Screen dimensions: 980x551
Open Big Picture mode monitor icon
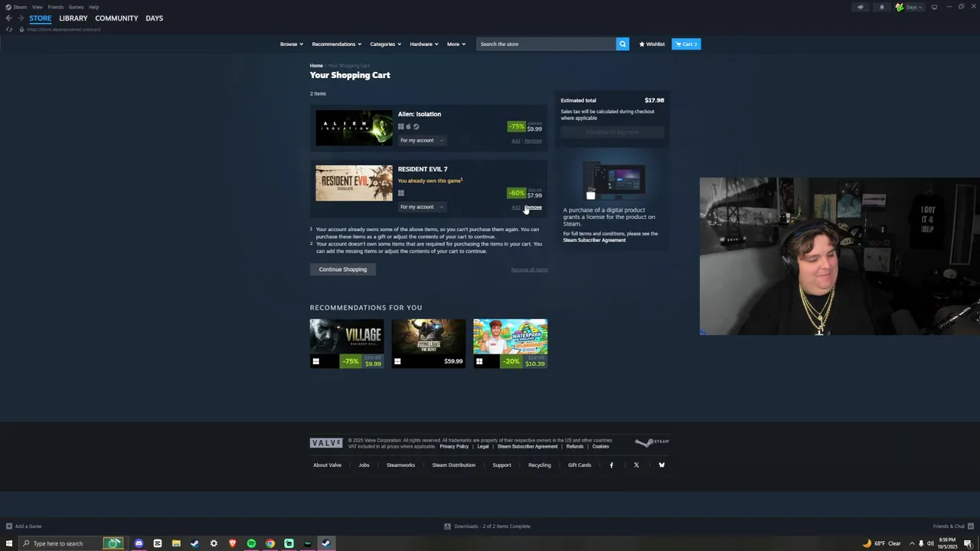[934, 7]
